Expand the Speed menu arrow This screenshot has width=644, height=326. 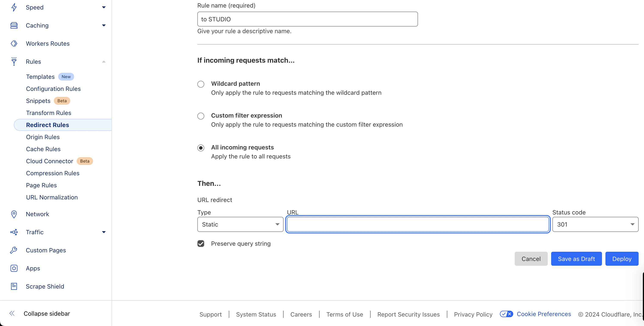pos(104,7)
